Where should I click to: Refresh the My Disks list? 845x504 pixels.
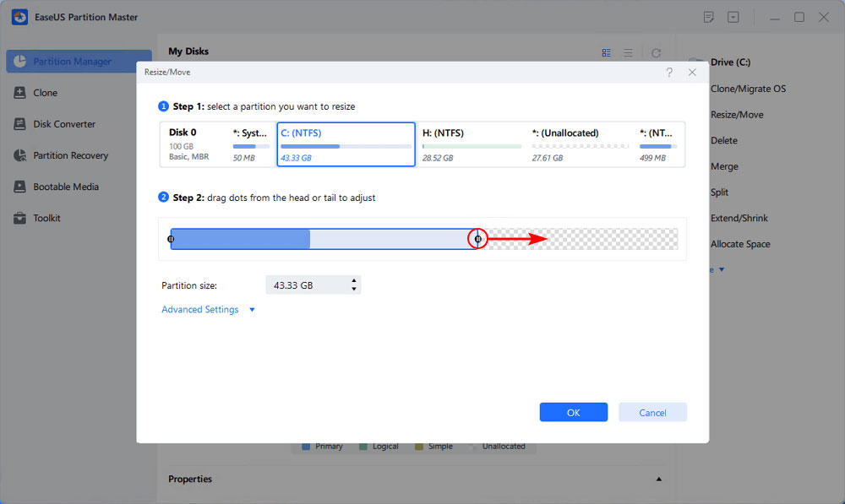[657, 51]
